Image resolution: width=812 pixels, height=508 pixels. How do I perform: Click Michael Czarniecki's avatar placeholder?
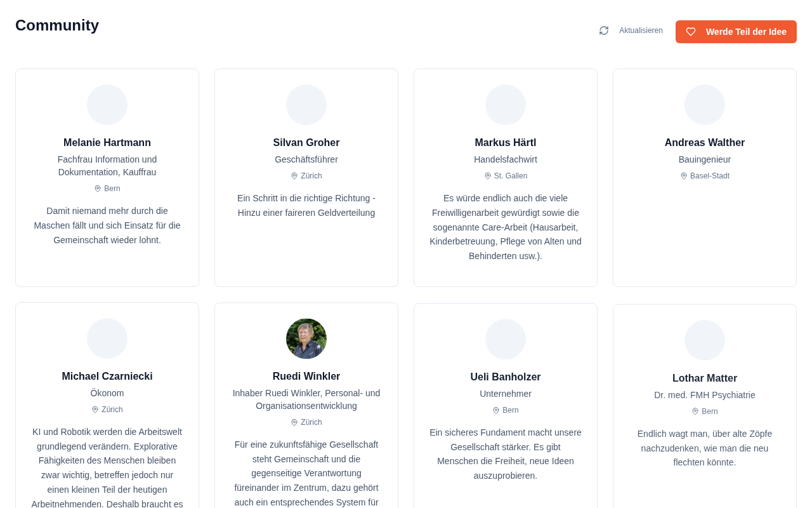[107, 338]
